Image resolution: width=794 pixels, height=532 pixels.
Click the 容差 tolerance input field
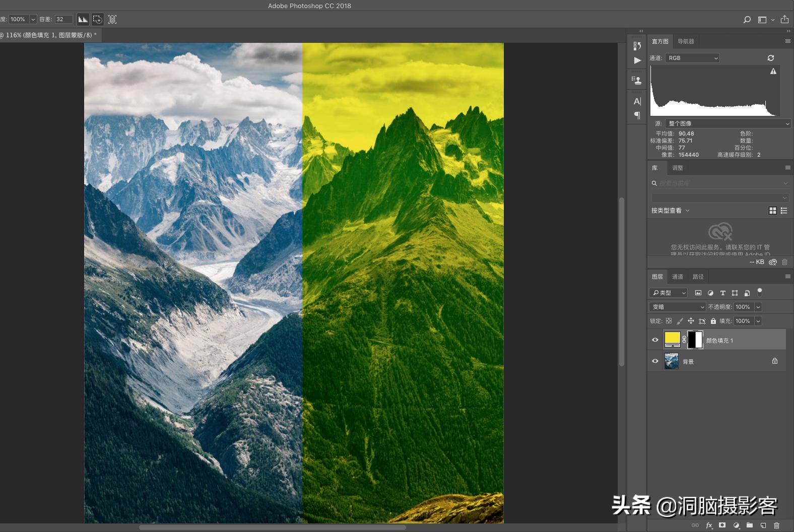click(63, 19)
